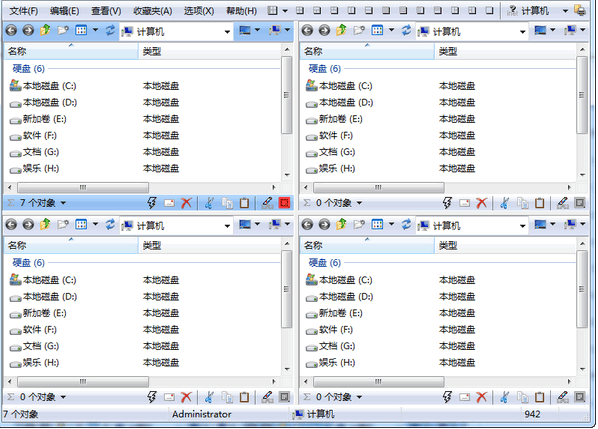Open the 收藏夹(A) menu
This screenshot has height=429, width=598.
click(153, 11)
